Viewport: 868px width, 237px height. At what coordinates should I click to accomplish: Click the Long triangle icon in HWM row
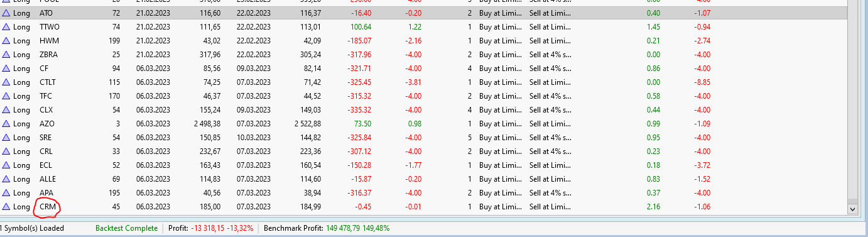[6, 41]
